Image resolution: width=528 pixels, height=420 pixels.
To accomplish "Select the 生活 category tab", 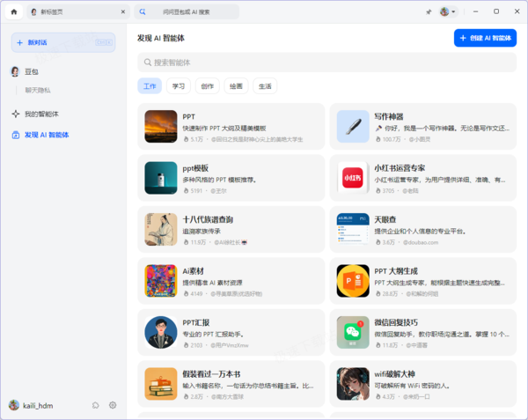I will [x=265, y=86].
